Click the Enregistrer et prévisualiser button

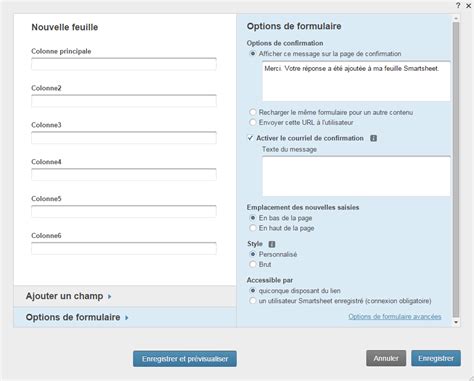pyautogui.click(x=185, y=359)
